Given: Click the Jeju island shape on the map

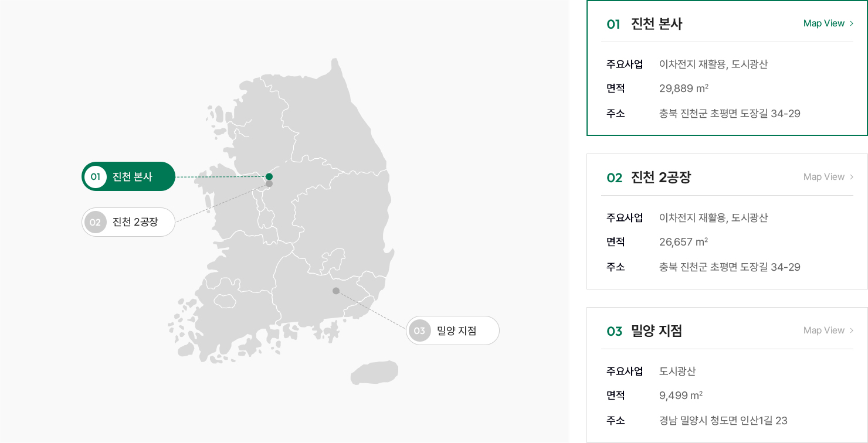Looking at the screenshot, I should coord(374,372).
